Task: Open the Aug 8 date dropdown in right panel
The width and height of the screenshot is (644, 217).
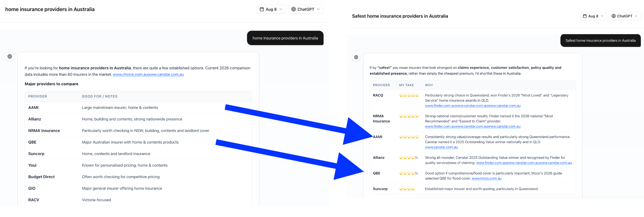Action: pyautogui.click(x=593, y=16)
